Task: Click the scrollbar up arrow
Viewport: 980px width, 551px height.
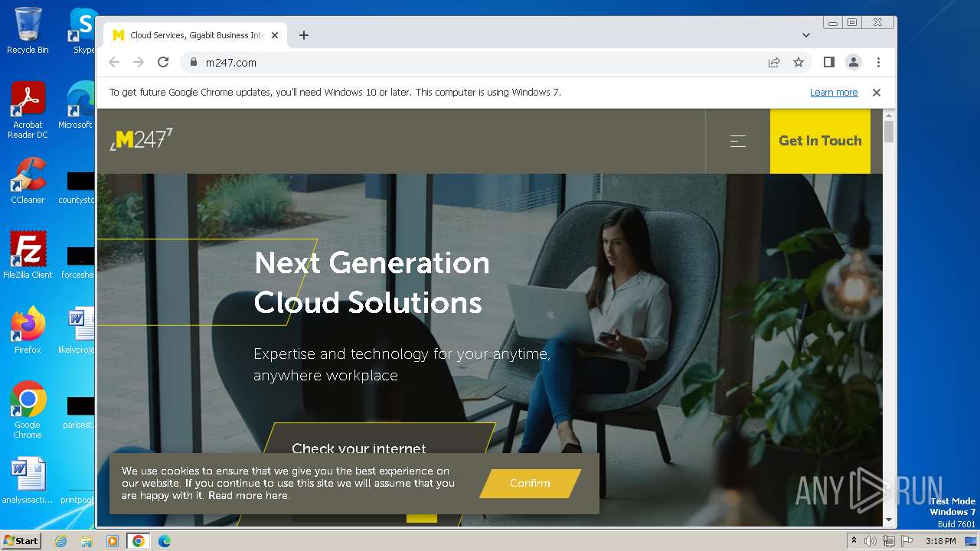Action: pyautogui.click(x=889, y=115)
